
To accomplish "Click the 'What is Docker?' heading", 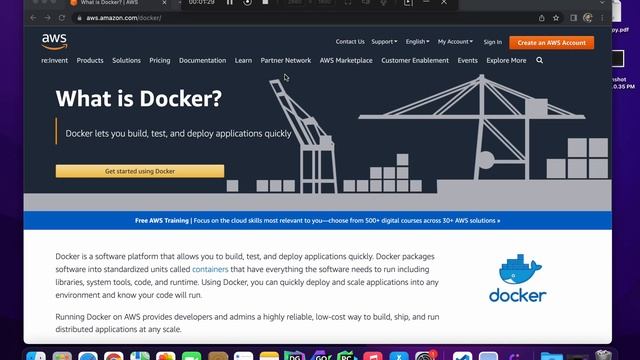I will (139, 98).
